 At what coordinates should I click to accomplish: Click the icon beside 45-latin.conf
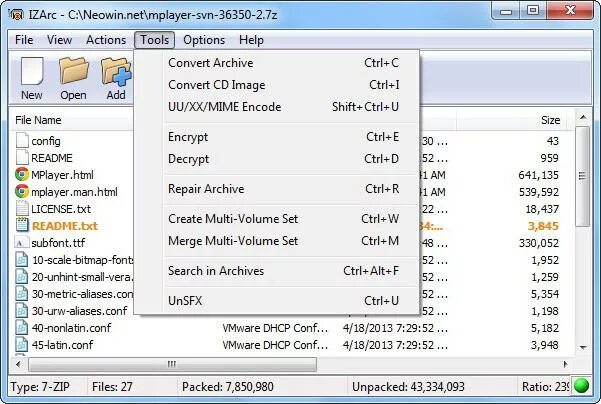[x=22, y=345]
